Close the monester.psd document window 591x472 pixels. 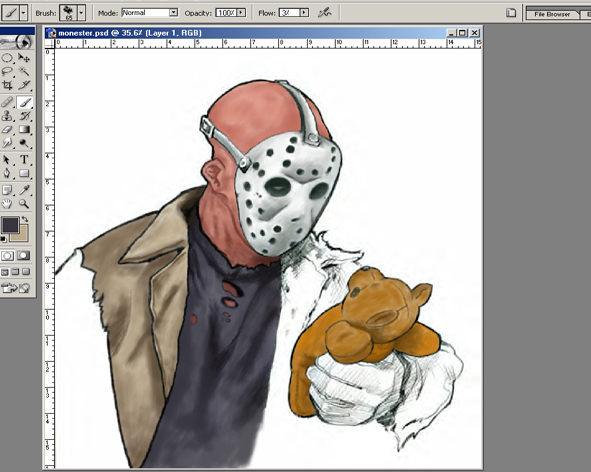475,33
